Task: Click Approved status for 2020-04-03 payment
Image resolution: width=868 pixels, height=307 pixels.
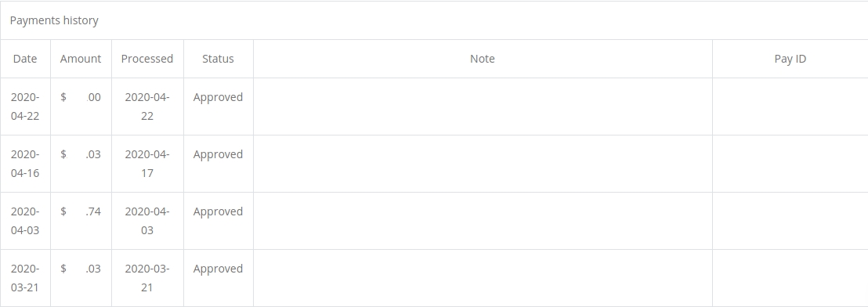Action: pos(218,211)
